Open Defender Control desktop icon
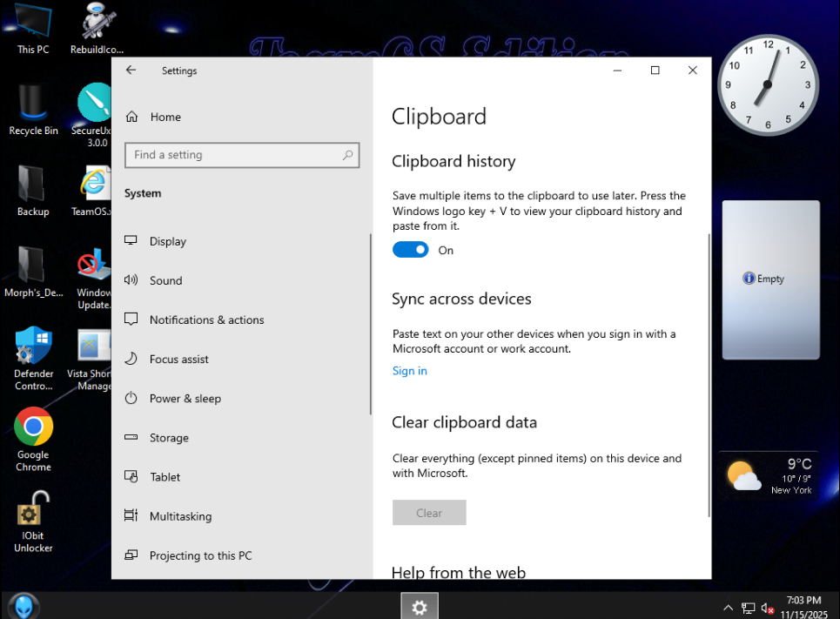This screenshot has height=619, width=840. point(33,347)
